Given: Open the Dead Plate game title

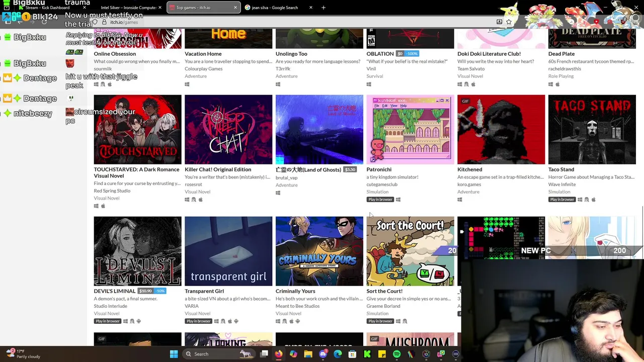Looking at the screenshot, I should tap(561, 54).
